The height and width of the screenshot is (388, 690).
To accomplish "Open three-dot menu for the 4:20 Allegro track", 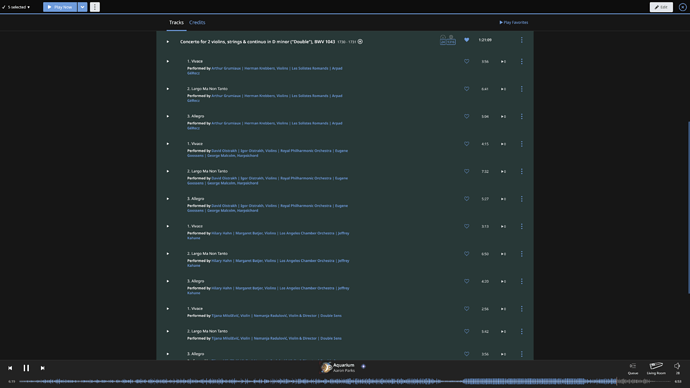I will (x=521, y=282).
